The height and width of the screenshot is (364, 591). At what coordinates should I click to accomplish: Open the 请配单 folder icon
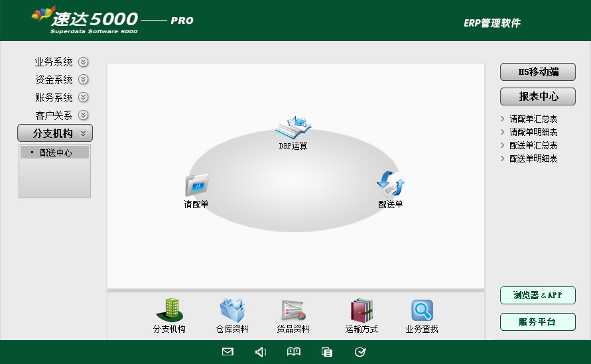[x=197, y=184]
